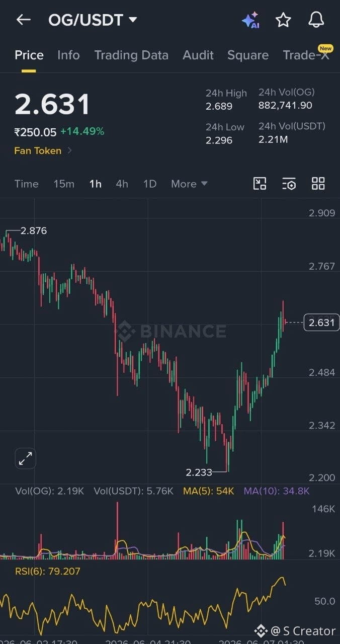Screen dimensions: 340x644
Task: Tap the 2.909 price axis label
Action: coord(322,213)
